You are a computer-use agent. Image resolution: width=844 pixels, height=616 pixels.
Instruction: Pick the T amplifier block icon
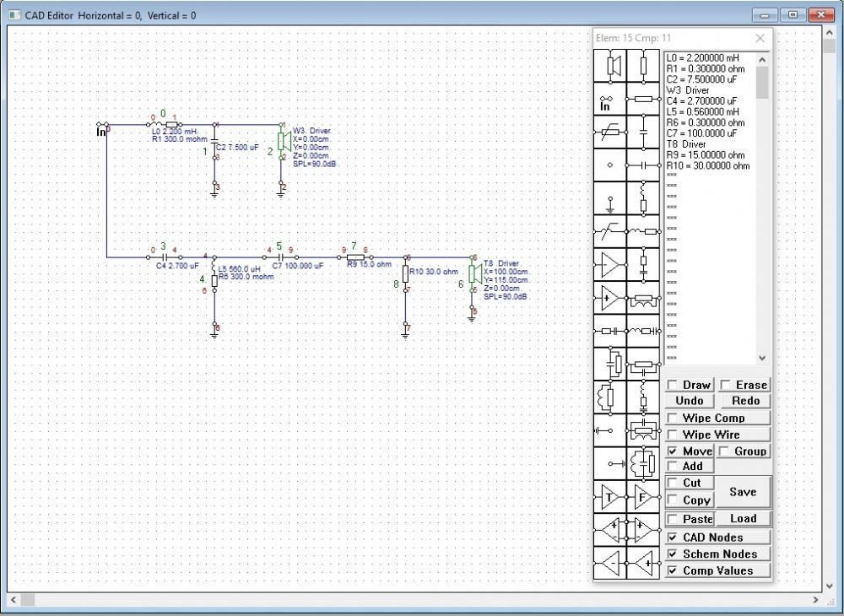610,496
